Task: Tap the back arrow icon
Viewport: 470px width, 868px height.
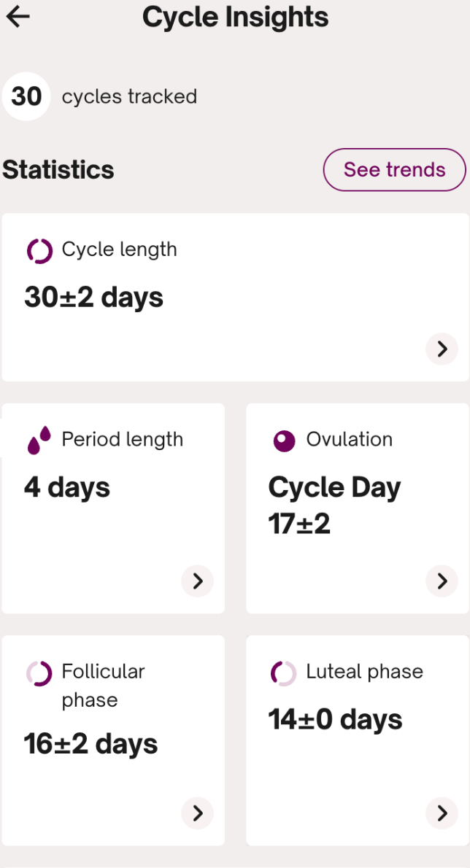Action: coord(18,17)
